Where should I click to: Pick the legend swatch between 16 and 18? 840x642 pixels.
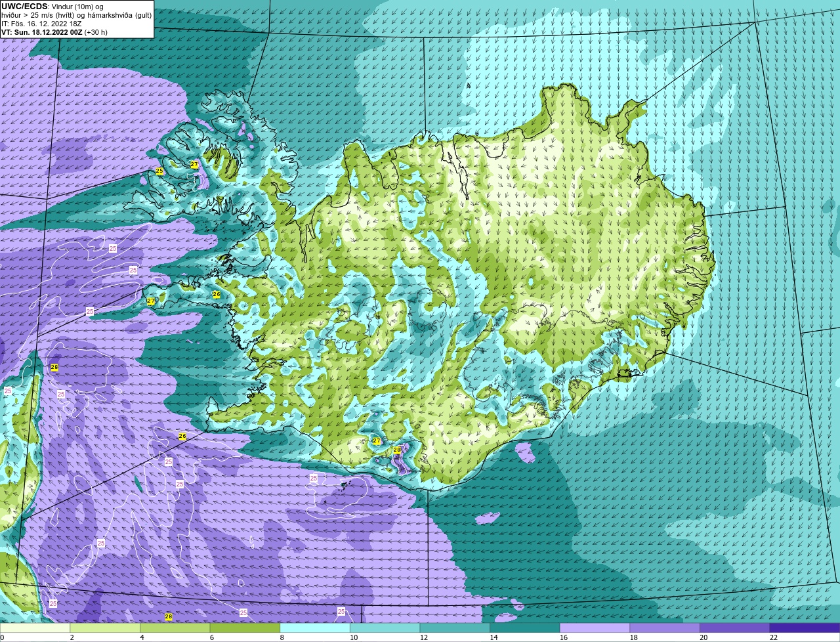(x=595, y=628)
